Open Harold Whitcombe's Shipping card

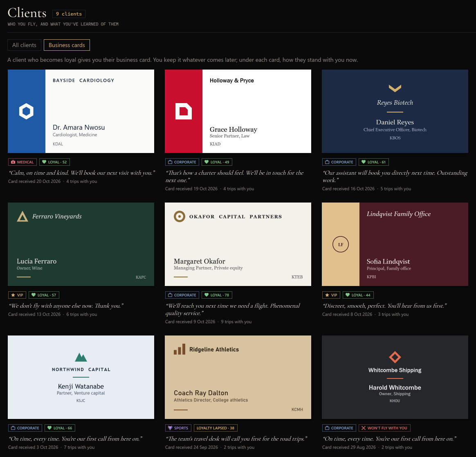pyautogui.click(x=395, y=377)
